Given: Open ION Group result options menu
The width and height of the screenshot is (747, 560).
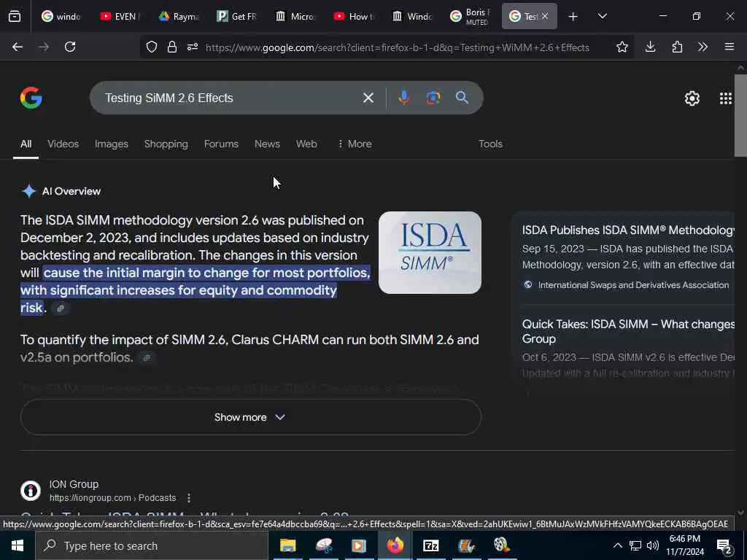Looking at the screenshot, I should coord(189,497).
